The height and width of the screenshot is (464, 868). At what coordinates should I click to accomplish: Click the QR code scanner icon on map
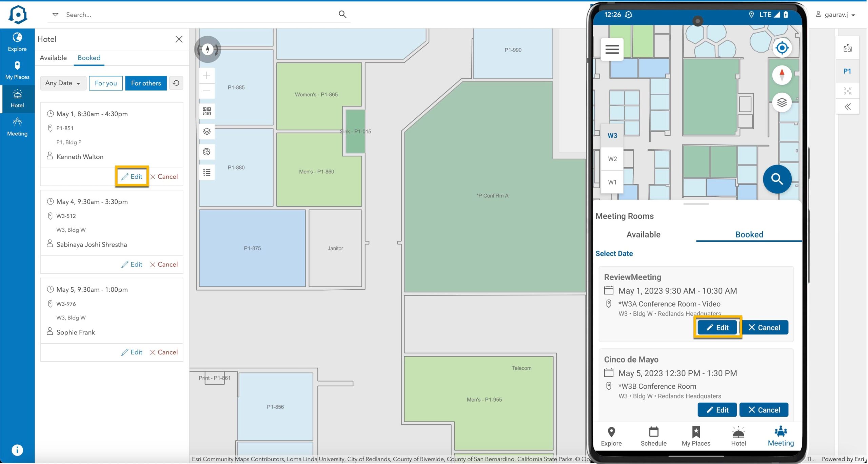pos(207,111)
